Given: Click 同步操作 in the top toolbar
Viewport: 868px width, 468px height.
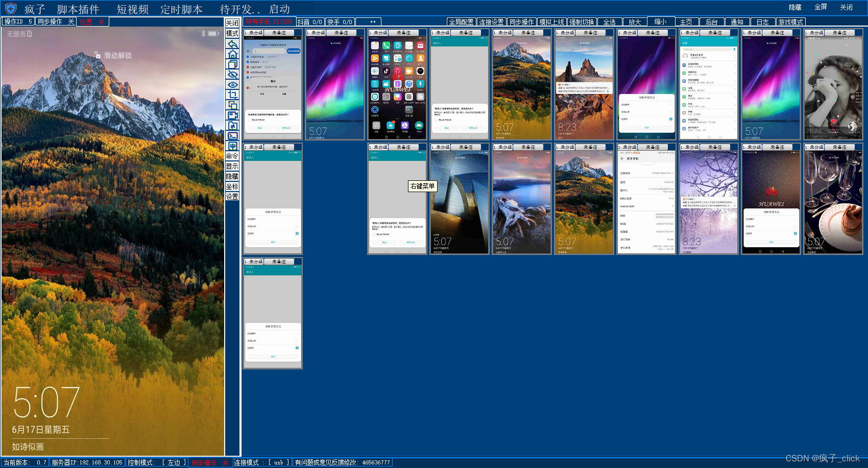Looking at the screenshot, I should click(x=522, y=22).
